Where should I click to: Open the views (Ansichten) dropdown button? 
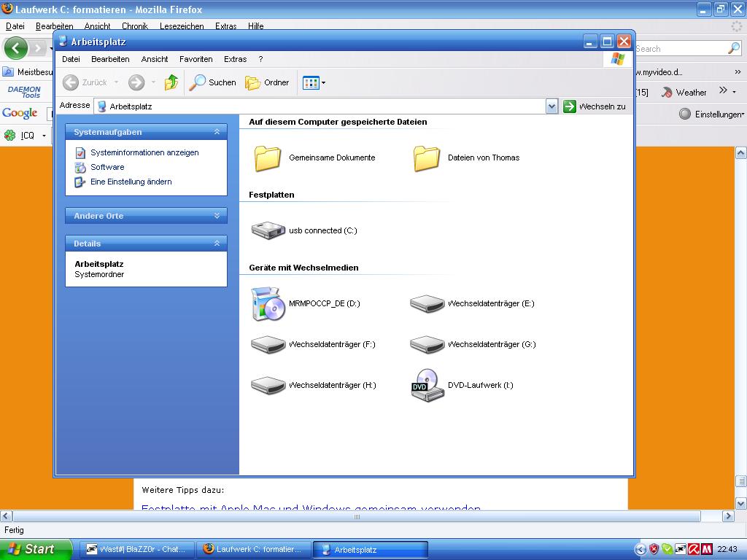click(x=314, y=82)
